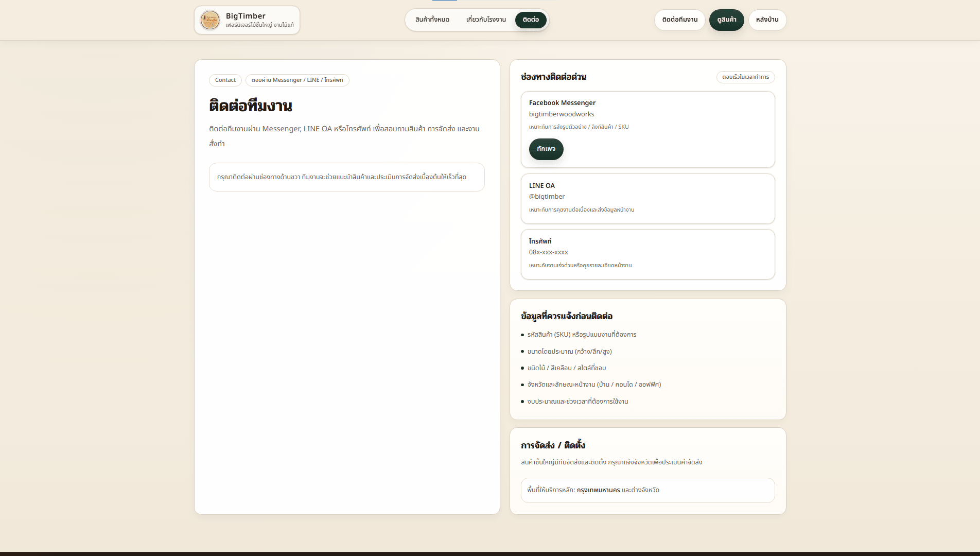Click the ตอบผ่าน Messenger / LINE / โทรศัพท์ chip

[x=297, y=80]
